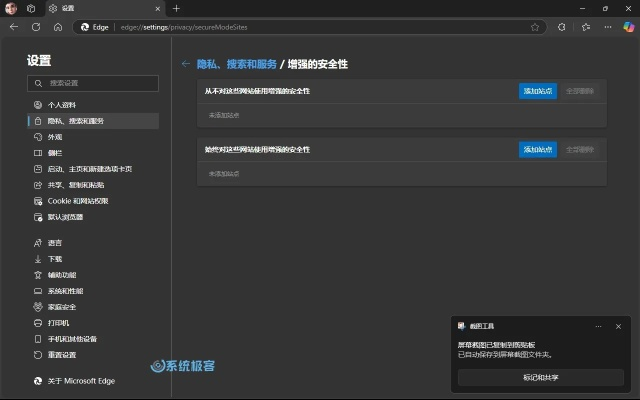Open the snipping tool notification options (…)

pos(598,326)
